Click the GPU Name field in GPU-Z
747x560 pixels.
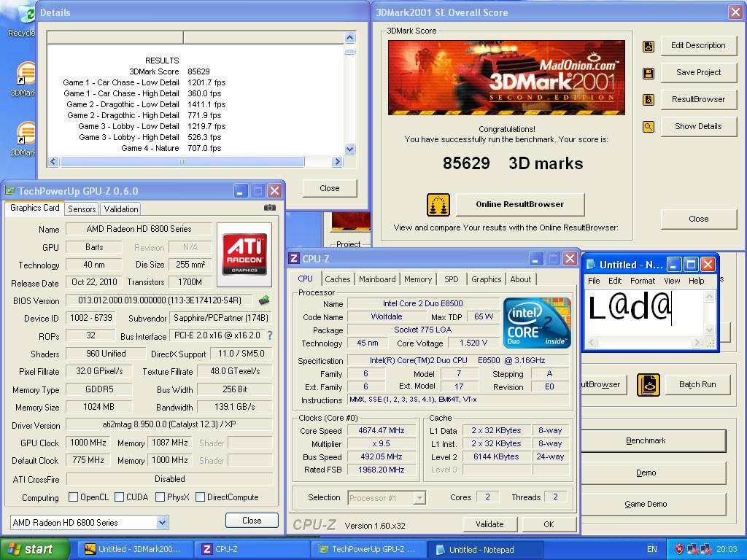[139, 229]
